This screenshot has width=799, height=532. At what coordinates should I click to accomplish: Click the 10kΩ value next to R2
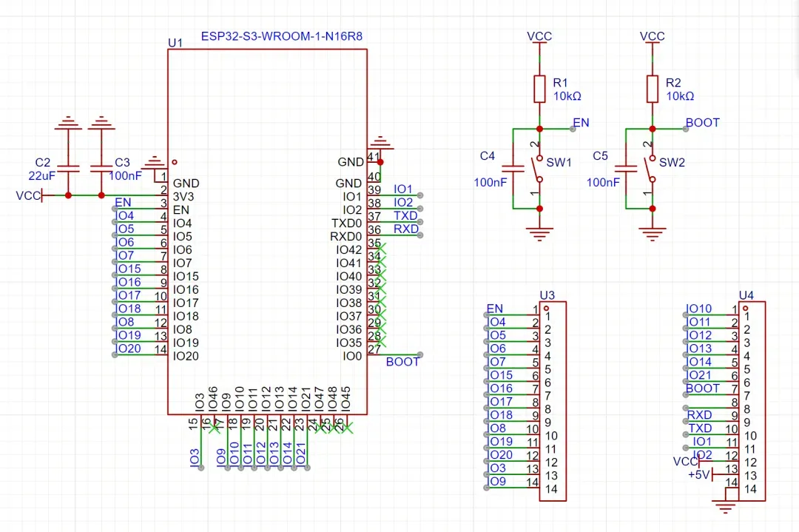pyautogui.click(x=680, y=95)
